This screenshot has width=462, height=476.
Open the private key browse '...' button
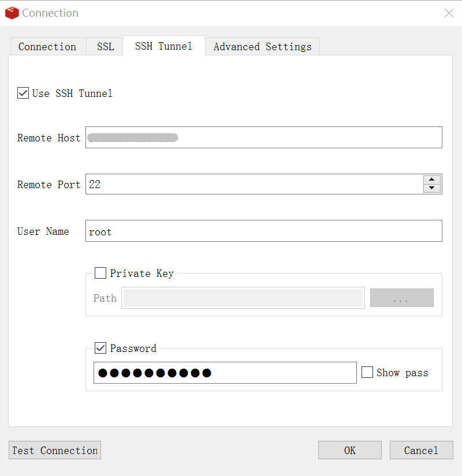click(x=401, y=298)
